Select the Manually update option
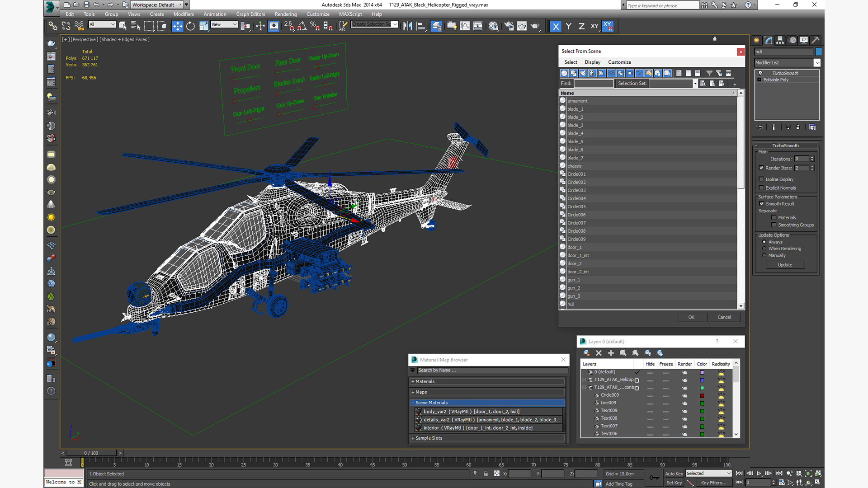The height and width of the screenshot is (488, 868). point(764,255)
